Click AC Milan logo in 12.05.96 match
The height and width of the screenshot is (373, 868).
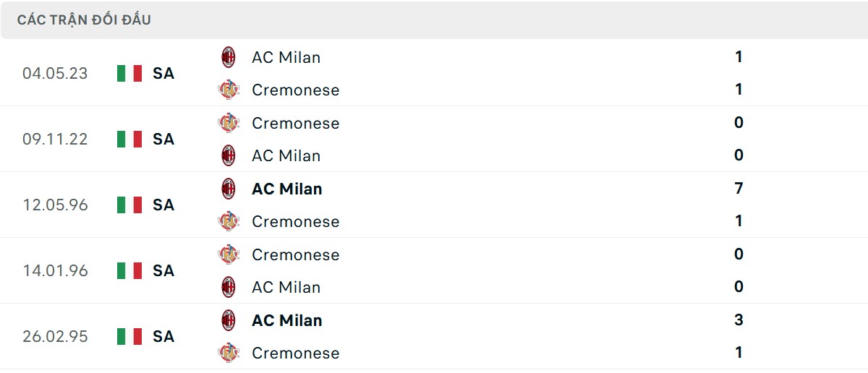[x=229, y=189]
